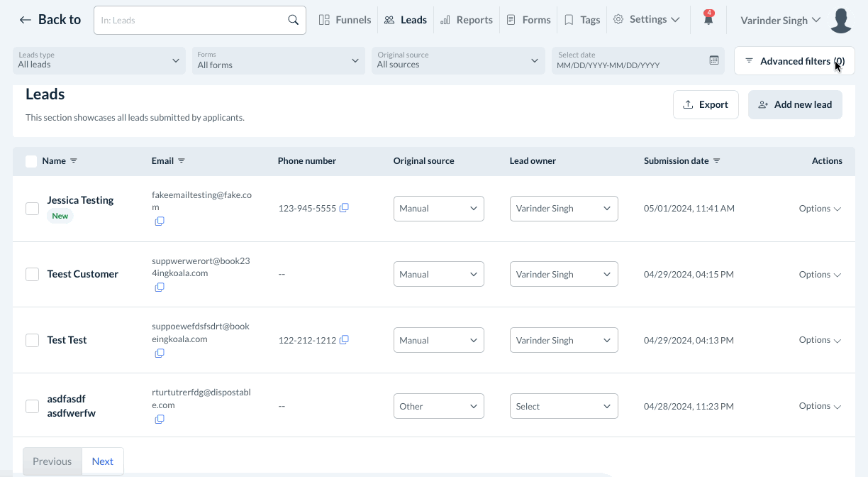The width and height of the screenshot is (868, 477).
Task: Copy Teest Customer's email address
Action: 160,287
